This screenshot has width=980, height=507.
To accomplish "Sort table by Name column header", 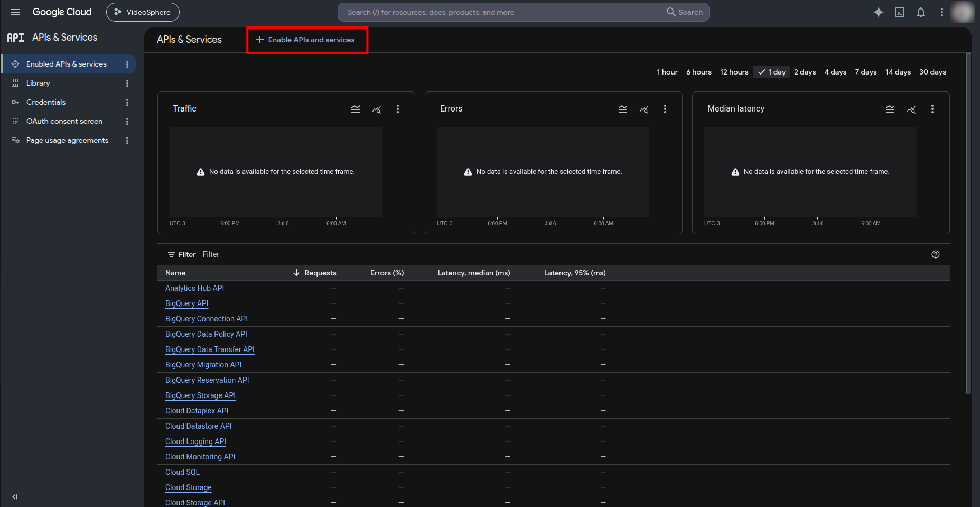I will pos(175,273).
